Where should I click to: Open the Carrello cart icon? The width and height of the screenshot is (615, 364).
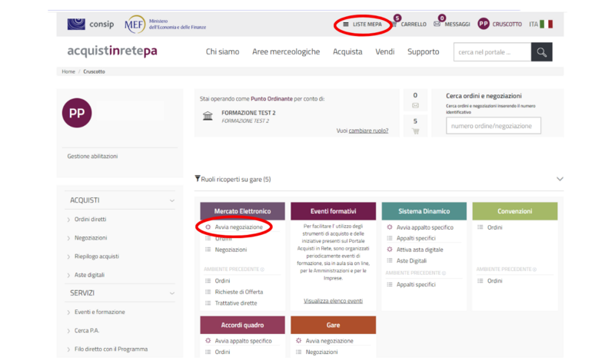click(x=395, y=25)
